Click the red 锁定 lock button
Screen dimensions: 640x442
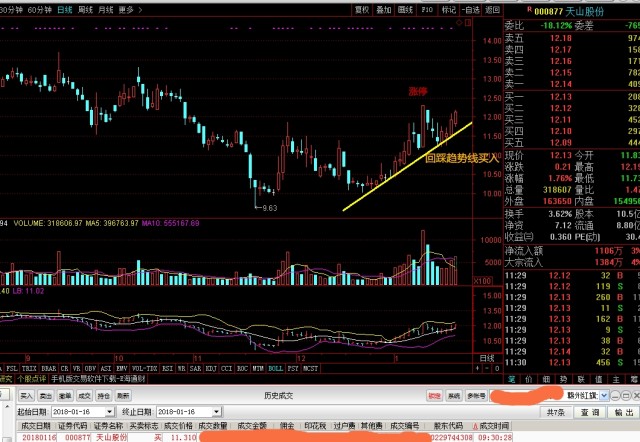[434, 395]
